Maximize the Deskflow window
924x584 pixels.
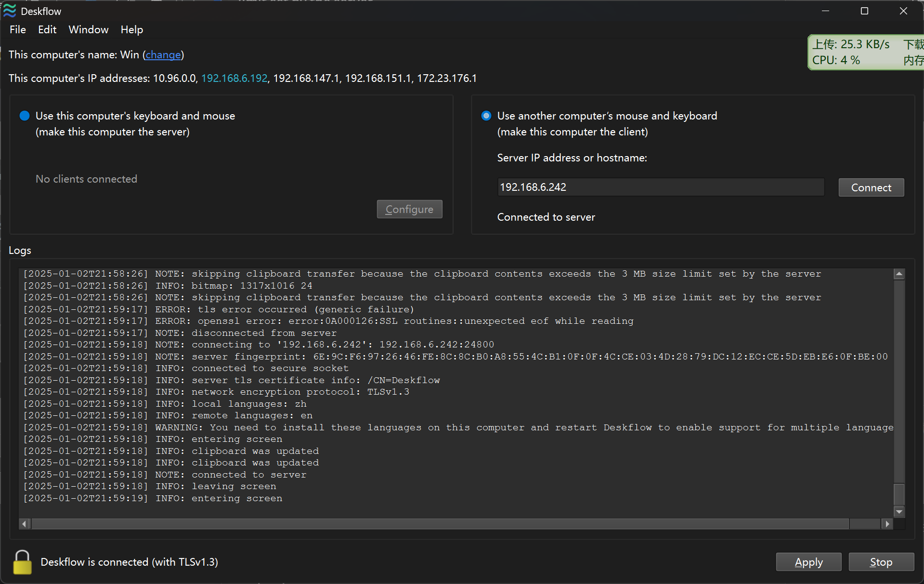[864, 11]
